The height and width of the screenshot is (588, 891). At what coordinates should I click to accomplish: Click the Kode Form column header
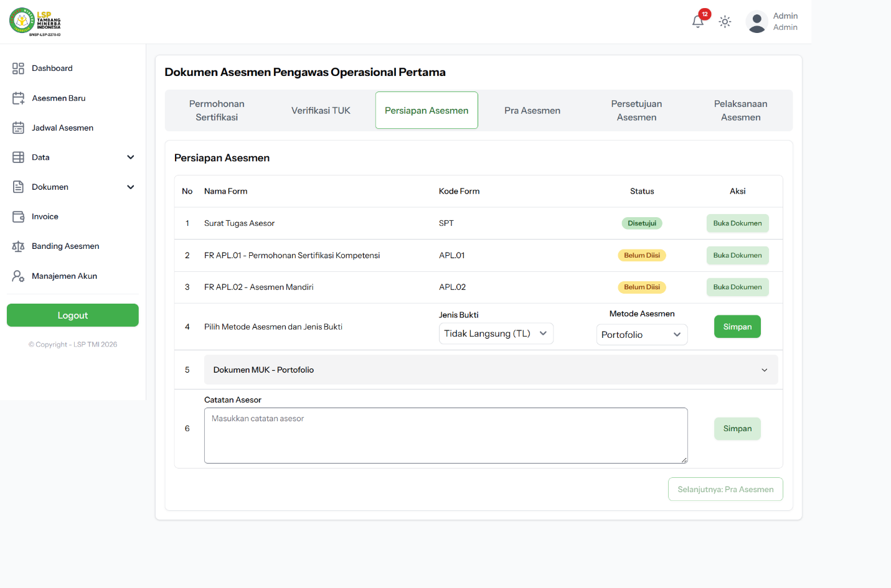tap(460, 191)
